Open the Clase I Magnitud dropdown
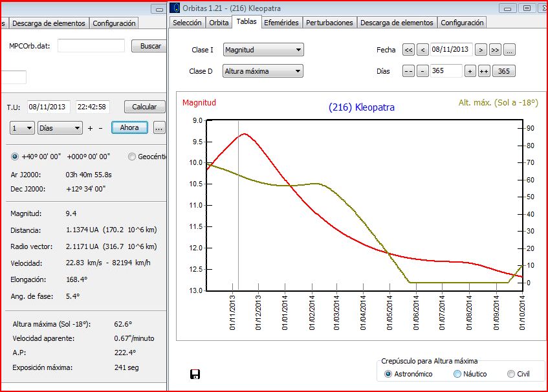Screen dimensions: 548x392 pos(263,50)
